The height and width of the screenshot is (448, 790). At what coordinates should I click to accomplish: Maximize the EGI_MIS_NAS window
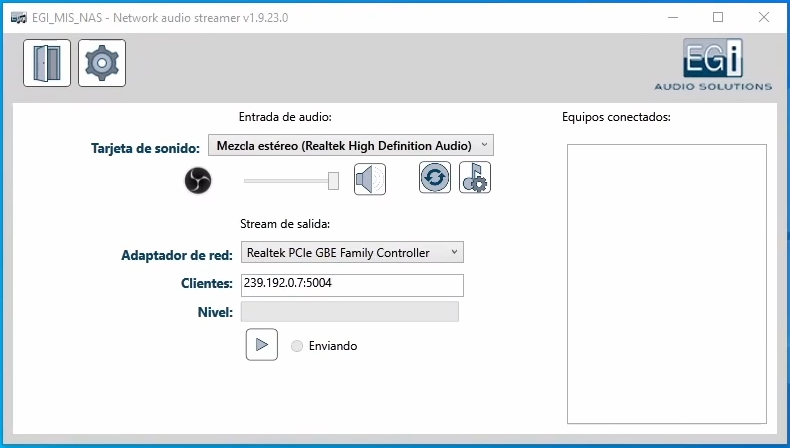click(718, 17)
